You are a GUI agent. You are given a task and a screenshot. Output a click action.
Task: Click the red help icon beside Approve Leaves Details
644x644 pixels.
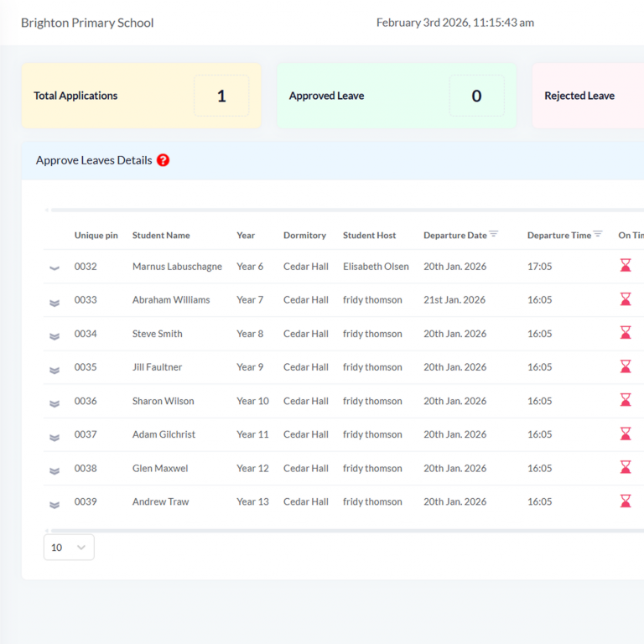[x=163, y=160]
